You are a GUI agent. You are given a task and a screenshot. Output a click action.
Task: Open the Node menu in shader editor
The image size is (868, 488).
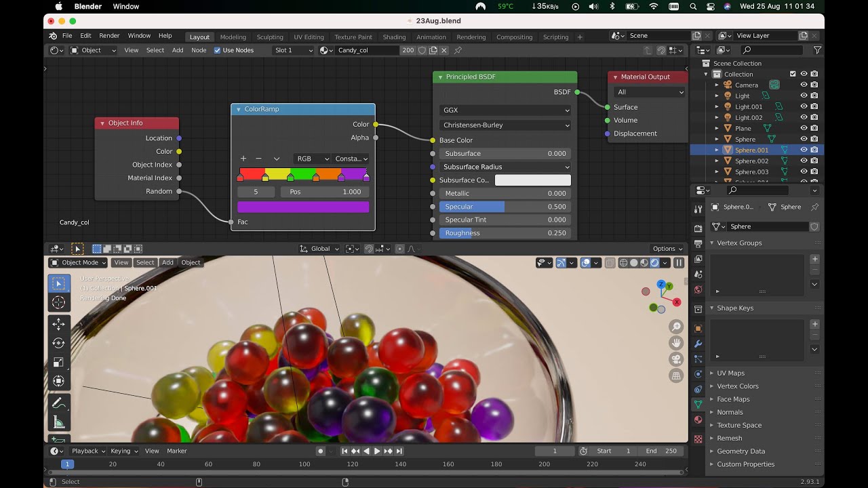pyautogui.click(x=199, y=50)
